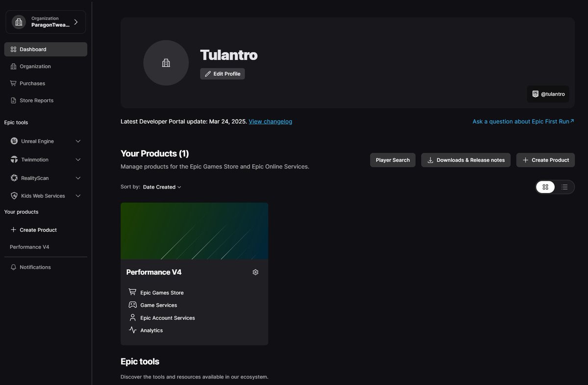Open the Date Created sort dropdown
Image resolution: width=588 pixels, height=385 pixels.
tap(162, 187)
